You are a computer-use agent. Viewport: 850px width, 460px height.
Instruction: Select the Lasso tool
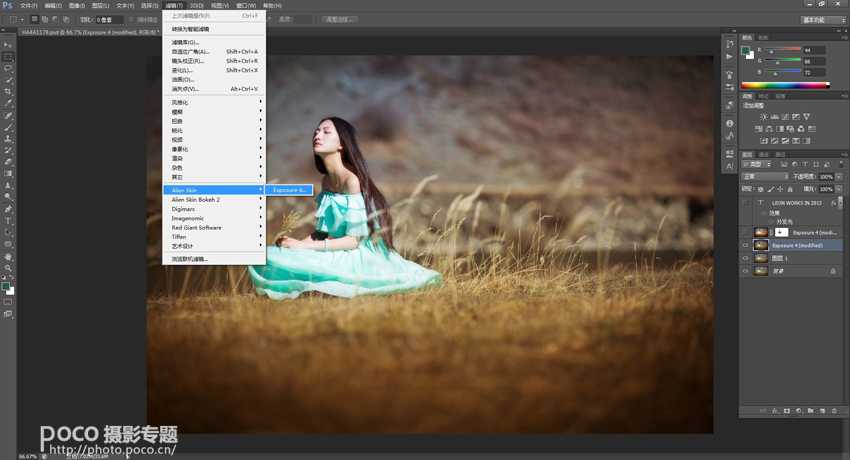click(x=8, y=68)
